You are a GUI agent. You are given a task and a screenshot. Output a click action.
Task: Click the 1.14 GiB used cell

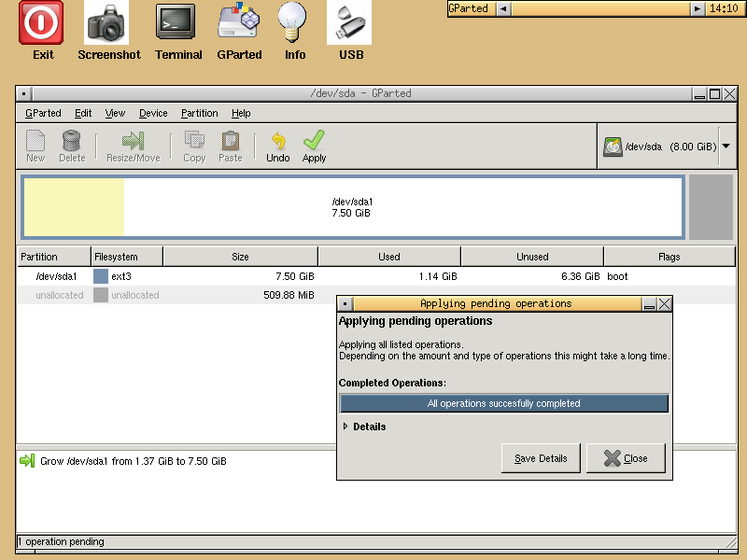point(438,276)
